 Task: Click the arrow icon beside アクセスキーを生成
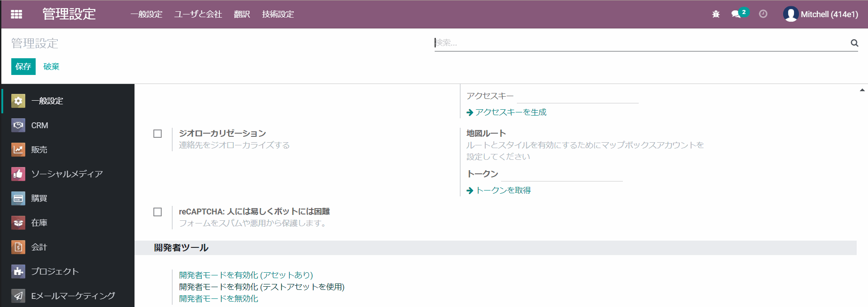click(x=470, y=112)
